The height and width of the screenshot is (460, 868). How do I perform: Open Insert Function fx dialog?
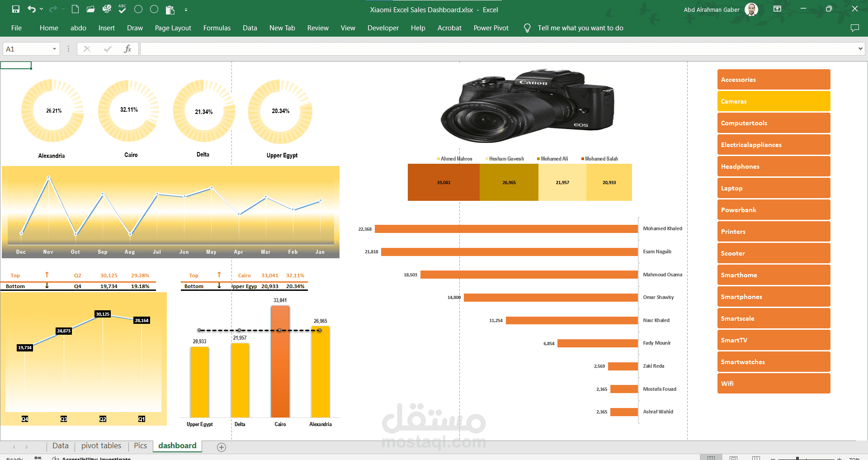[127, 49]
